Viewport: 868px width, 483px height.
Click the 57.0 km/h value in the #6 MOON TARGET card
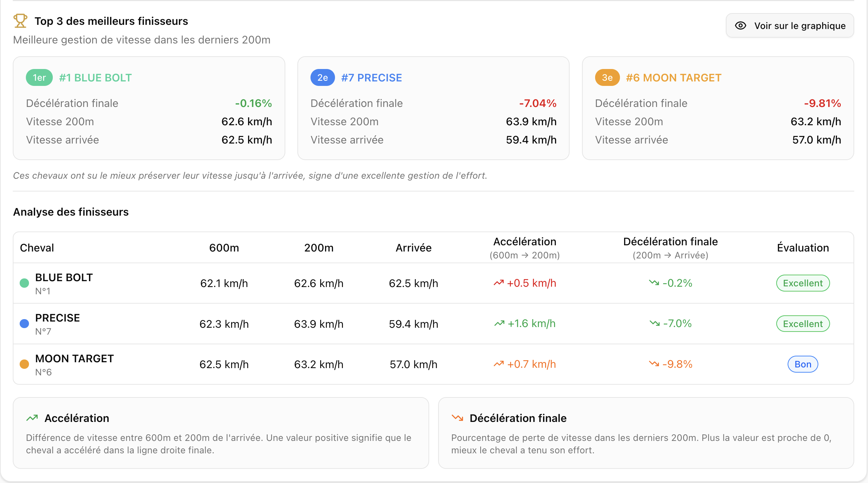pyautogui.click(x=817, y=140)
